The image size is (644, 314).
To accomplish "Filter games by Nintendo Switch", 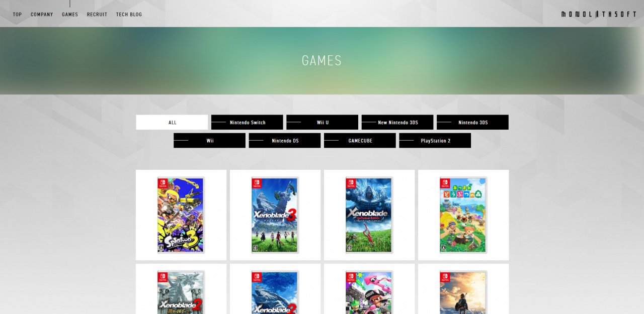I will [247, 122].
